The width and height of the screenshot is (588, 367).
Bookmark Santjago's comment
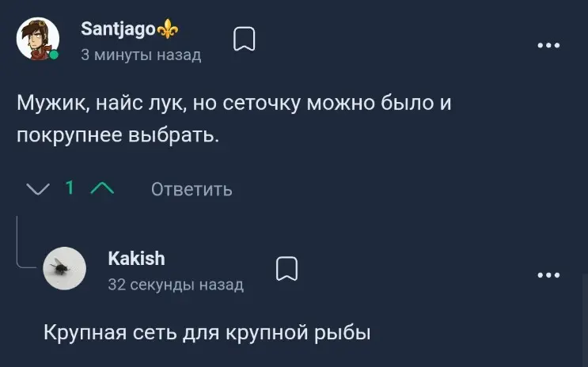tap(245, 40)
